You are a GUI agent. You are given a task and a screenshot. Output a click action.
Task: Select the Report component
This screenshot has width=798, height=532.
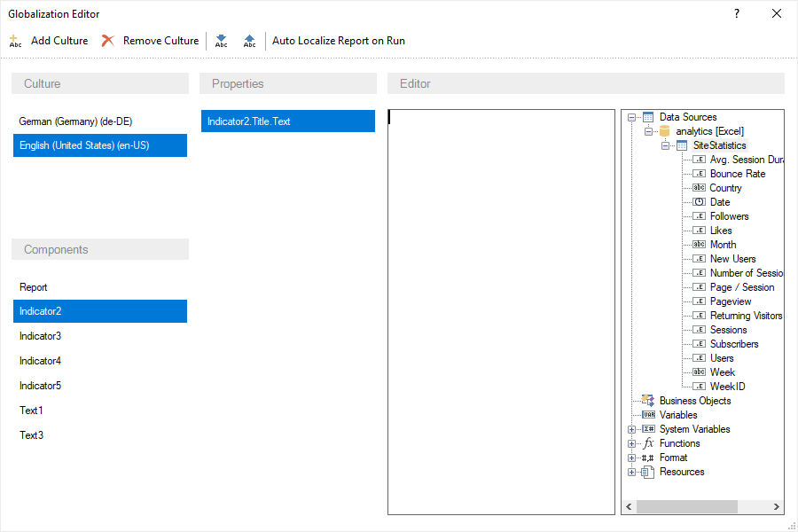pyautogui.click(x=100, y=287)
